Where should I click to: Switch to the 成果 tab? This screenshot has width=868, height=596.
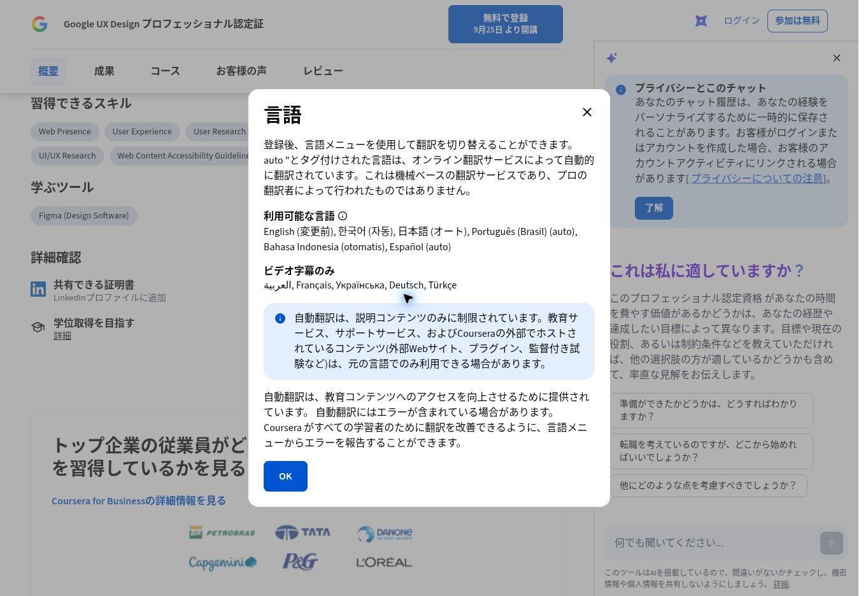coord(104,71)
